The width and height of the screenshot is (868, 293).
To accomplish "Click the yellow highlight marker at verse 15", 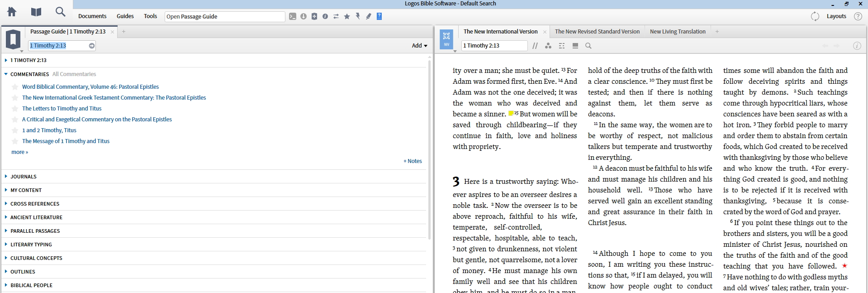I will 511,113.
